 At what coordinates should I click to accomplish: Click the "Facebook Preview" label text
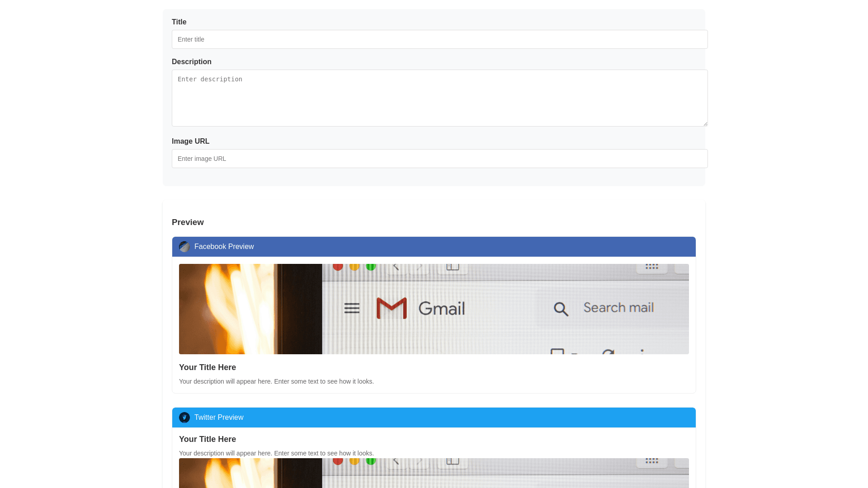click(x=224, y=247)
